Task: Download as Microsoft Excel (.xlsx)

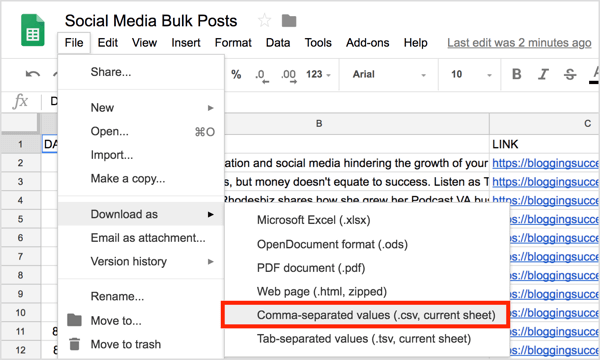Action: point(367,220)
